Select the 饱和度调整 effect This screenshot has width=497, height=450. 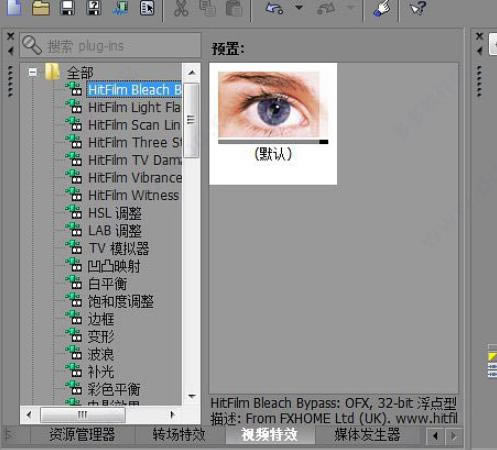point(121,301)
